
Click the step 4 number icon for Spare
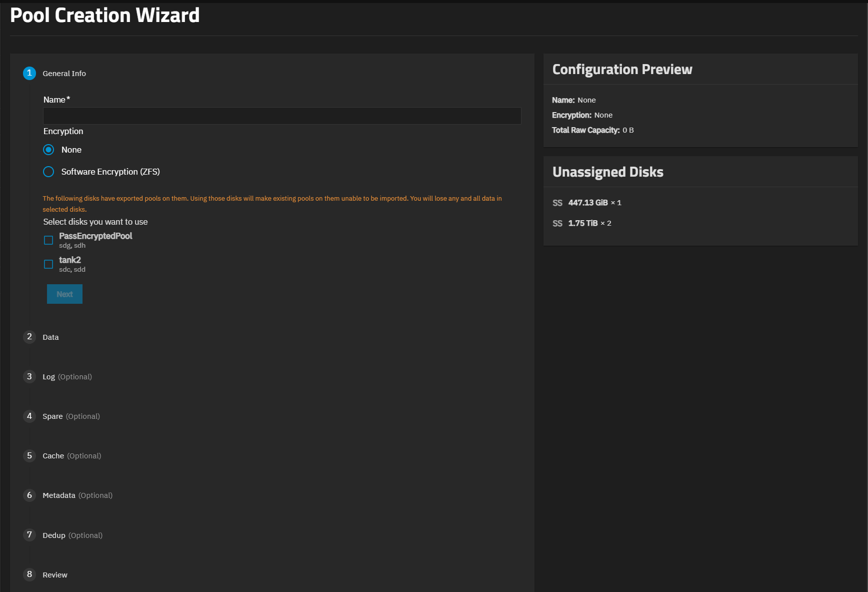tap(29, 416)
